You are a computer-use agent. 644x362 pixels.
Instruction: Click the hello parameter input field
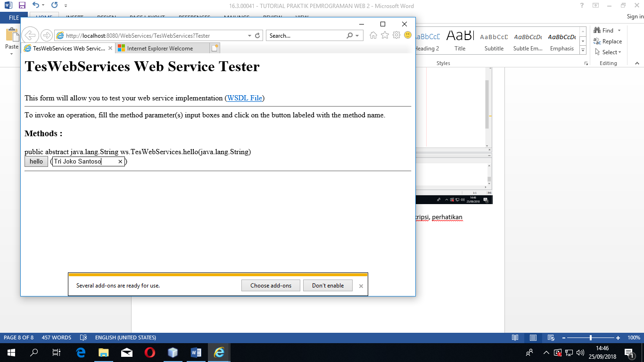[84, 162]
